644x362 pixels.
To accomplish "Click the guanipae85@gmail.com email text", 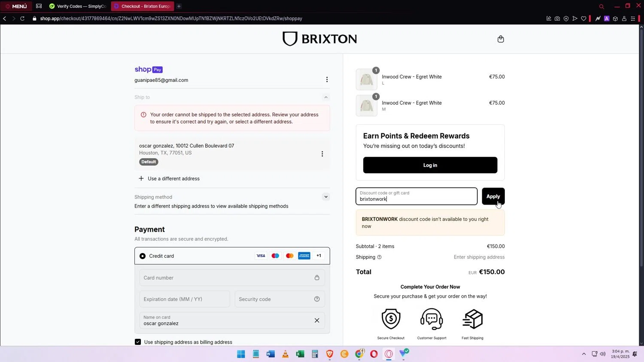I will click(161, 80).
